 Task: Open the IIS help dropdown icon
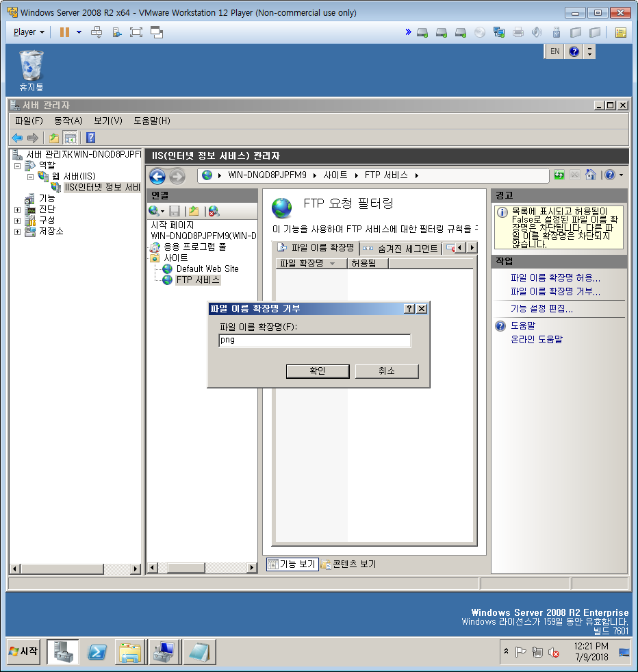613,175
